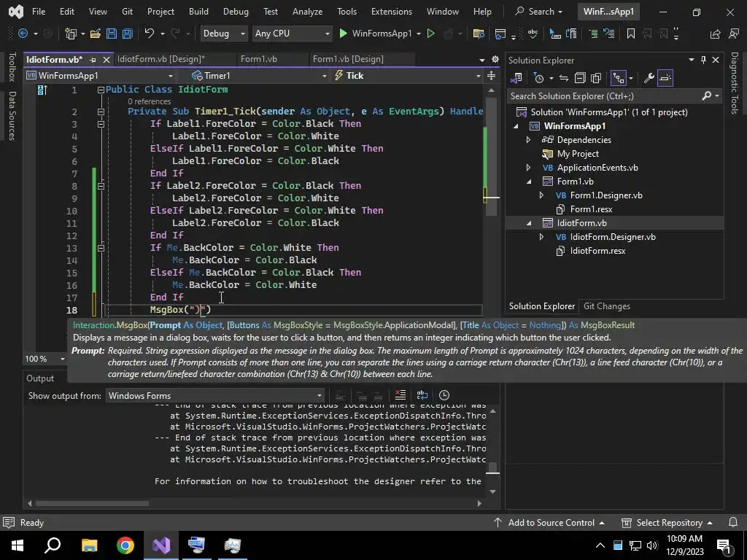The image size is (747, 560).
Task: Click the Live Share icon at the toolbar's right
Action: pos(715,34)
